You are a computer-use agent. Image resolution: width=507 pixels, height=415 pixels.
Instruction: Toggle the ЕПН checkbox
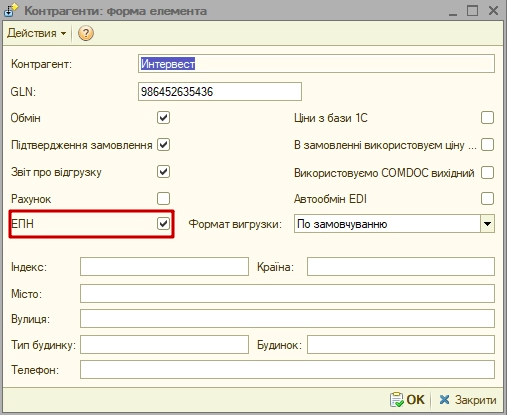point(163,224)
